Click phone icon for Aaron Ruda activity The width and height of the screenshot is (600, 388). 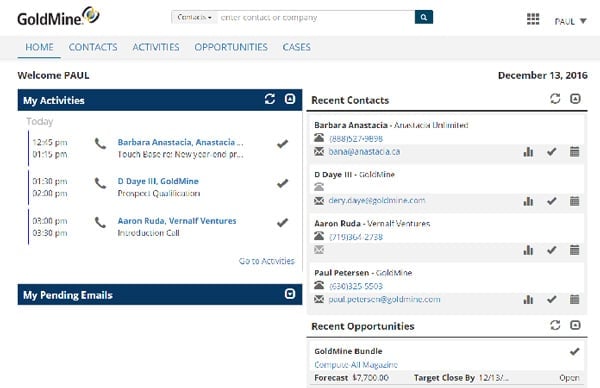point(100,222)
